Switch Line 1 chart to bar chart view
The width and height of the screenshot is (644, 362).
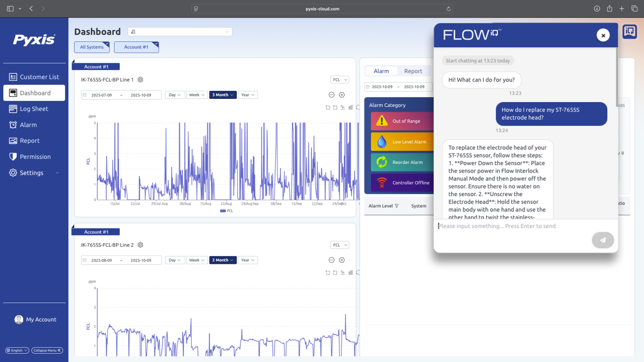click(351, 107)
